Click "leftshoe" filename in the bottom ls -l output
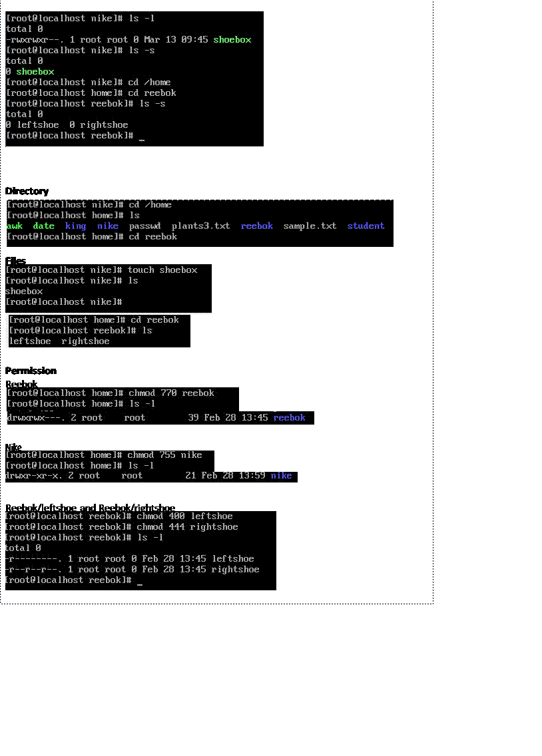Screen dimensions: 542x756 coord(233,558)
